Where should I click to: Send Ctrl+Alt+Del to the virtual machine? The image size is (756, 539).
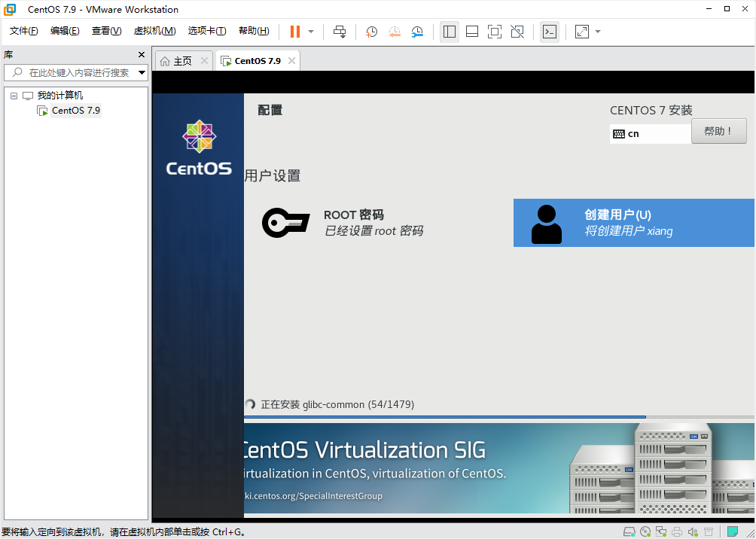340,32
